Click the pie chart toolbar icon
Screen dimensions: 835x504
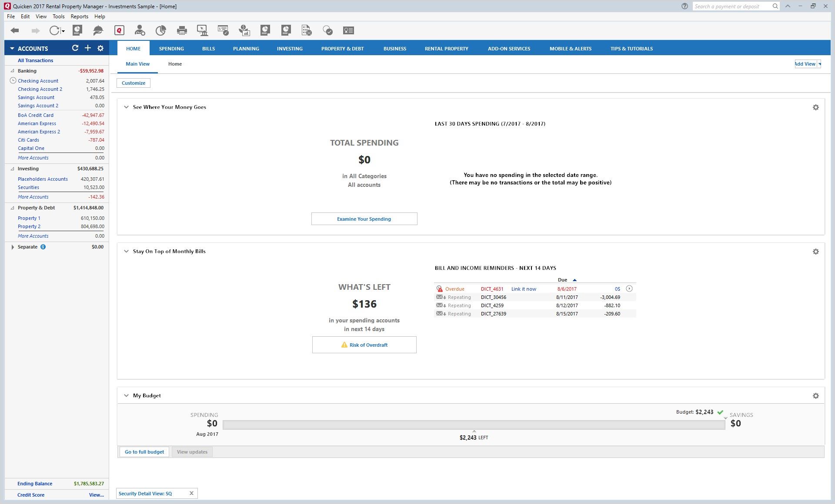pyautogui.click(x=160, y=30)
